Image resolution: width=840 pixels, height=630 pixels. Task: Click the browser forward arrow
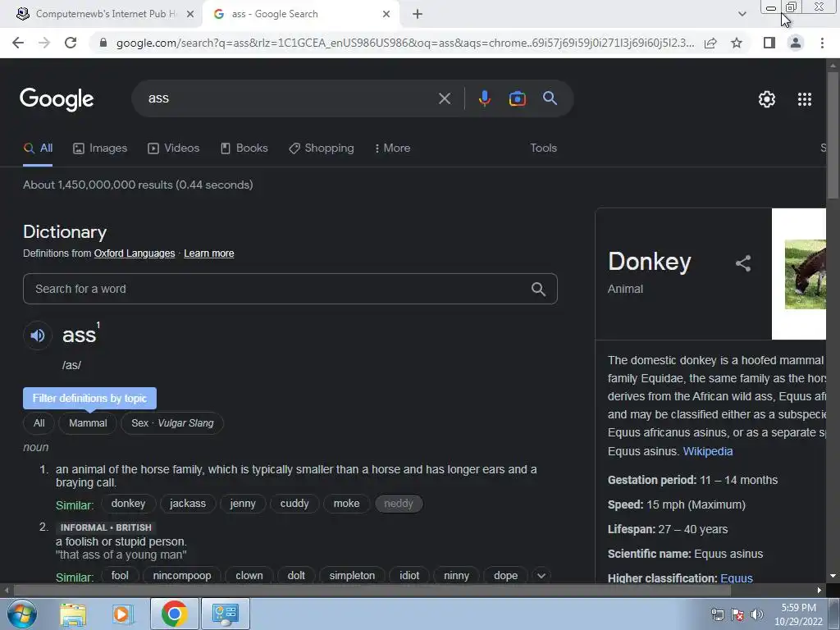tap(44, 43)
